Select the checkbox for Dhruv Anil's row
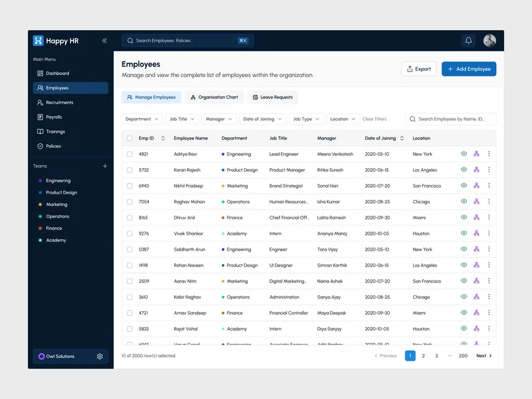 tap(129, 217)
